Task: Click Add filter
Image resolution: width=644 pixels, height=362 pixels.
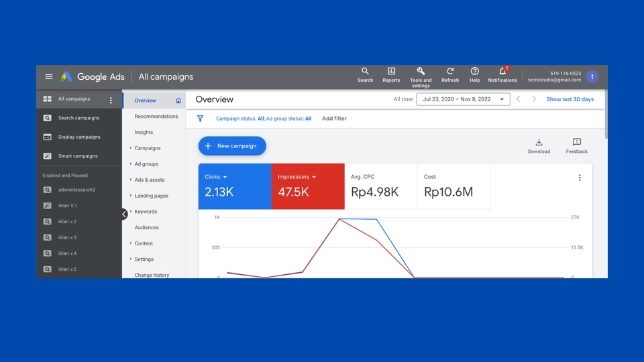Action: click(334, 119)
